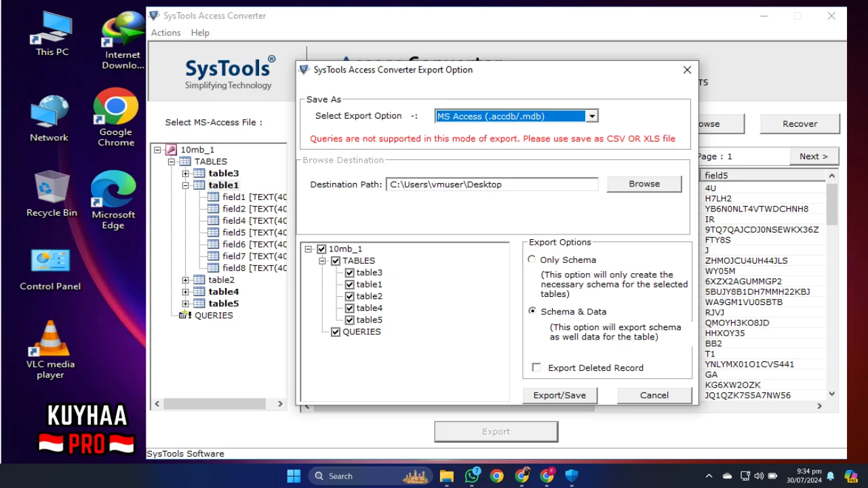Uncheck the QUERIES checkbox in export dialog
The height and width of the screenshot is (488, 868).
coord(335,332)
